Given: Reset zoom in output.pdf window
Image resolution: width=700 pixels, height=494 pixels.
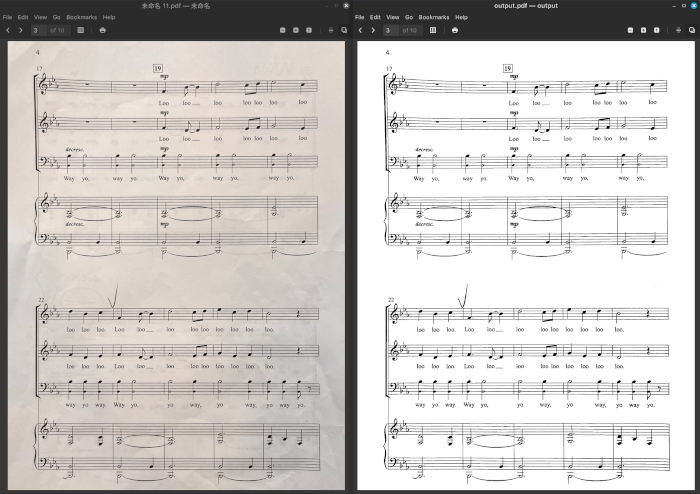Looking at the screenshot, I should click(x=657, y=30).
